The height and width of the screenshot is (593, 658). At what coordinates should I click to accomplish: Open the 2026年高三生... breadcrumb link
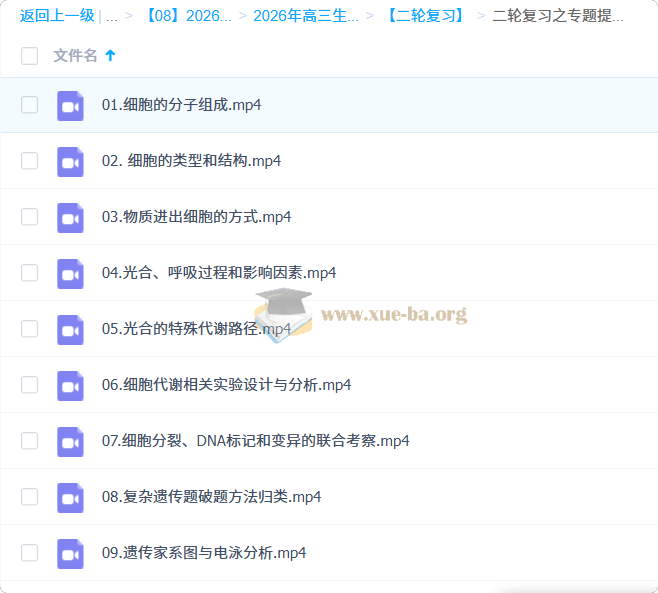(x=306, y=16)
